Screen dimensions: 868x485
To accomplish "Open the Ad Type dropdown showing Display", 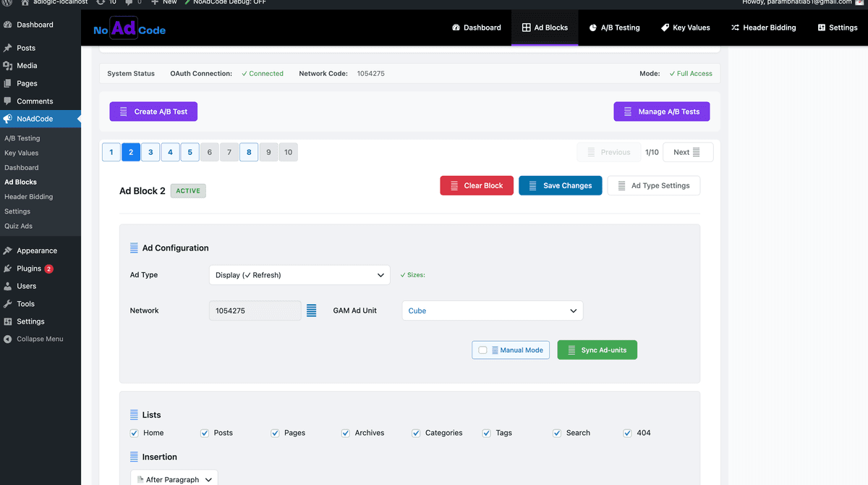I will [x=299, y=275].
